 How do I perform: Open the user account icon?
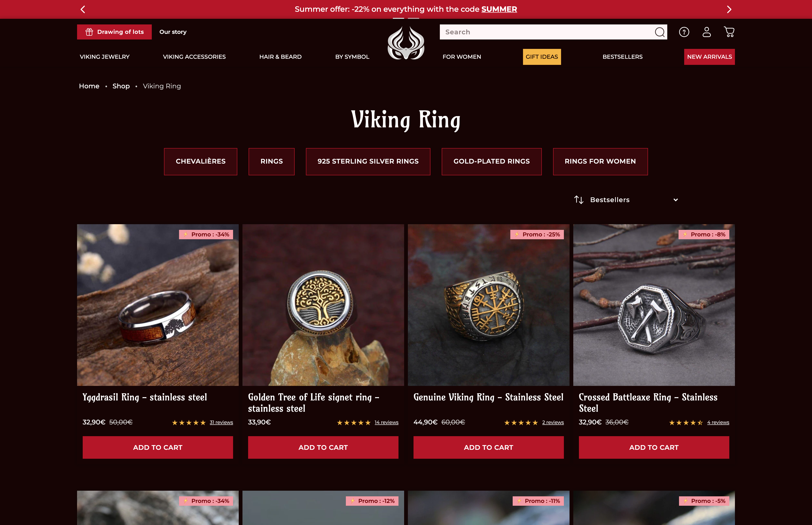[x=707, y=32]
